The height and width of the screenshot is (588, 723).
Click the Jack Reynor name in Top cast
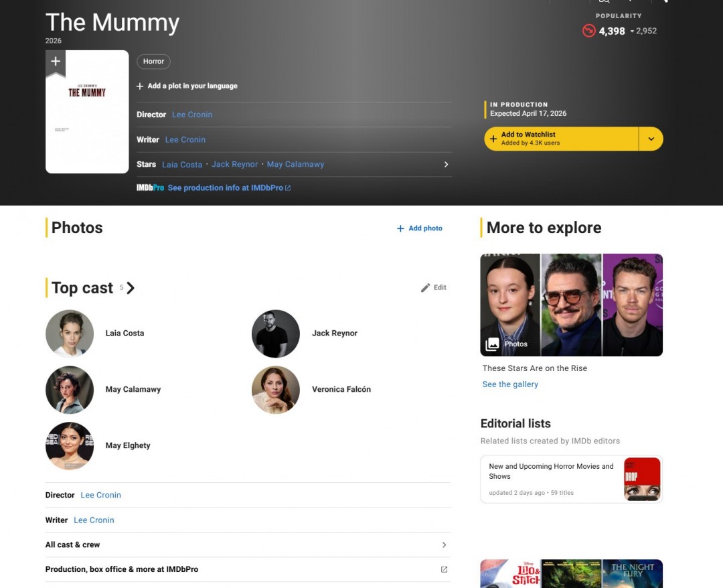(x=335, y=333)
